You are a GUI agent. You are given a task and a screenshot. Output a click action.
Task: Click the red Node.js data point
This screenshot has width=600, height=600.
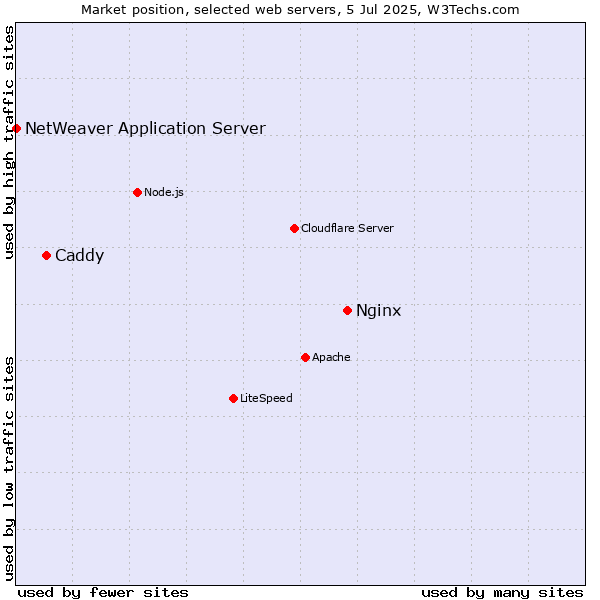pyautogui.click(x=138, y=192)
